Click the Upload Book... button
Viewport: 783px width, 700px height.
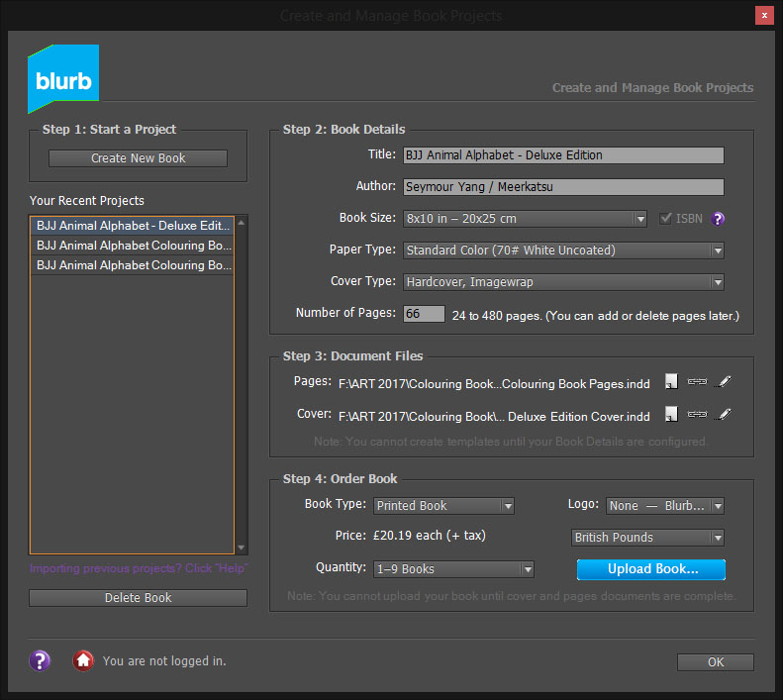(650, 569)
